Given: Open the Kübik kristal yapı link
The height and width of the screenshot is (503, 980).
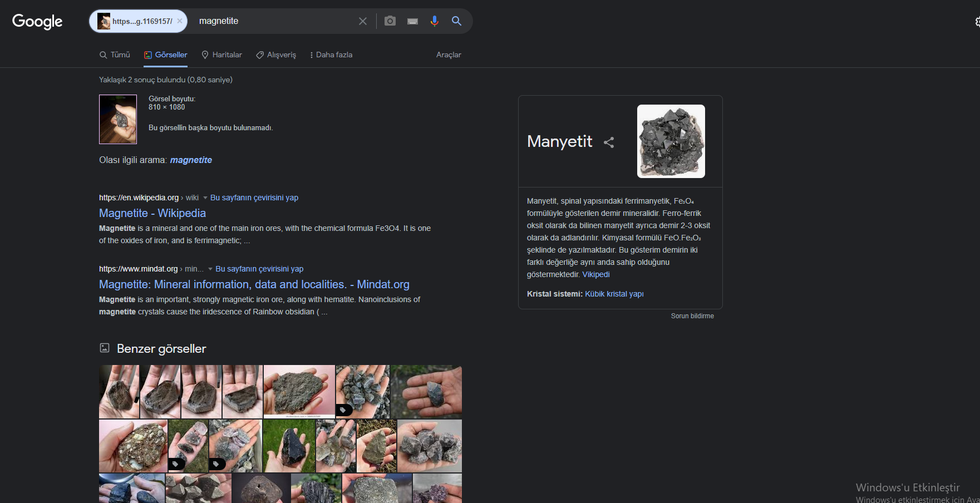Looking at the screenshot, I should click(614, 294).
